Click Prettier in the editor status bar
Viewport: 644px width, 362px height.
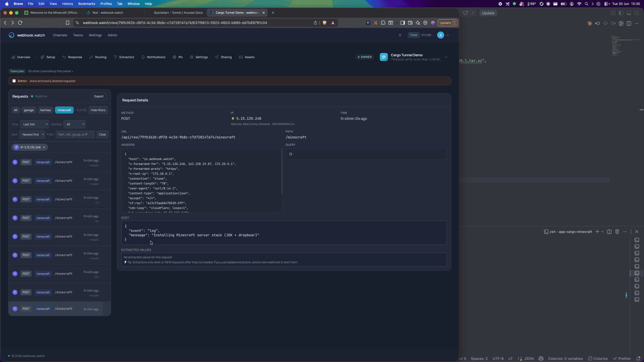pos(622,358)
